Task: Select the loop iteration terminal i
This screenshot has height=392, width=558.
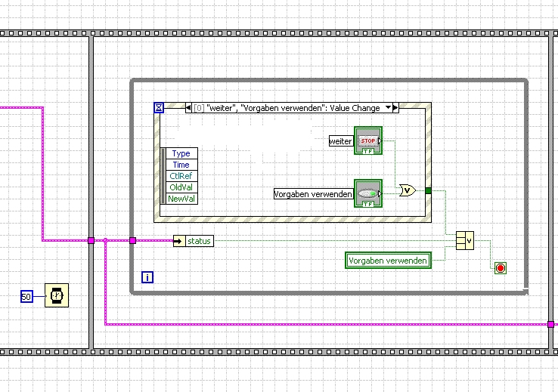Action: [x=147, y=277]
